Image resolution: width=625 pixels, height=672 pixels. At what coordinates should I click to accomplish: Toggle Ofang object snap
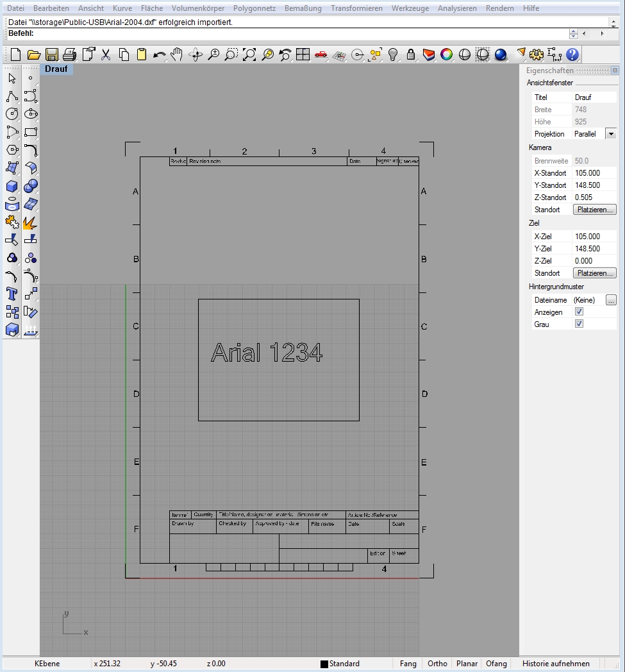pos(496,664)
